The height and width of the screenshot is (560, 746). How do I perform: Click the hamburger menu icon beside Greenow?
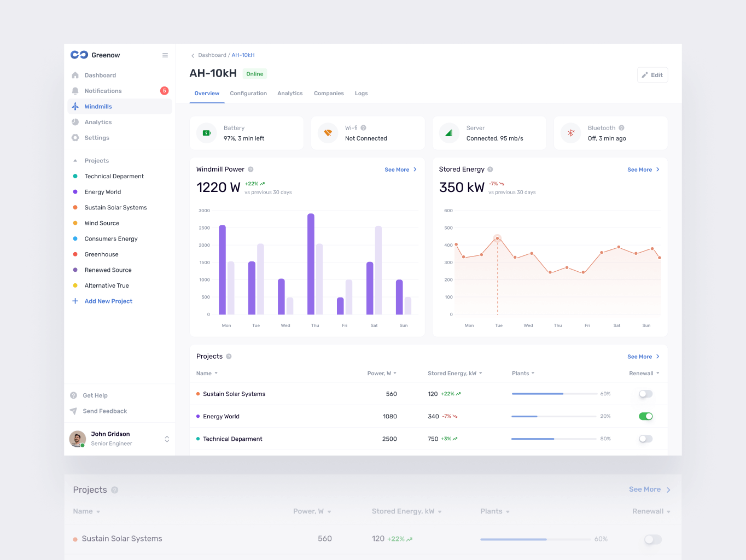[x=165, y=55]
